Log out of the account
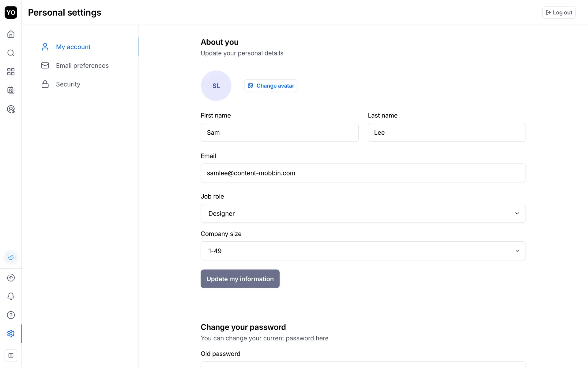 [x=559, y=13]
